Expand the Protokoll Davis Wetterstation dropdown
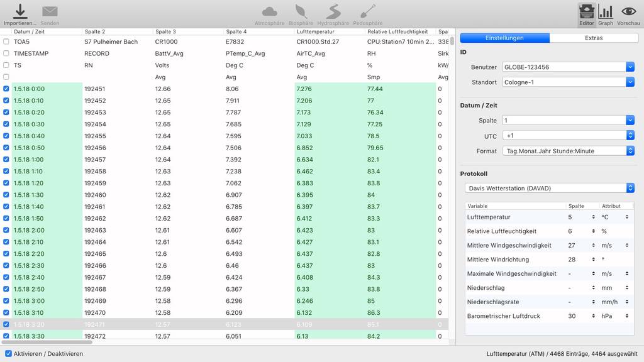 [630, 188]
